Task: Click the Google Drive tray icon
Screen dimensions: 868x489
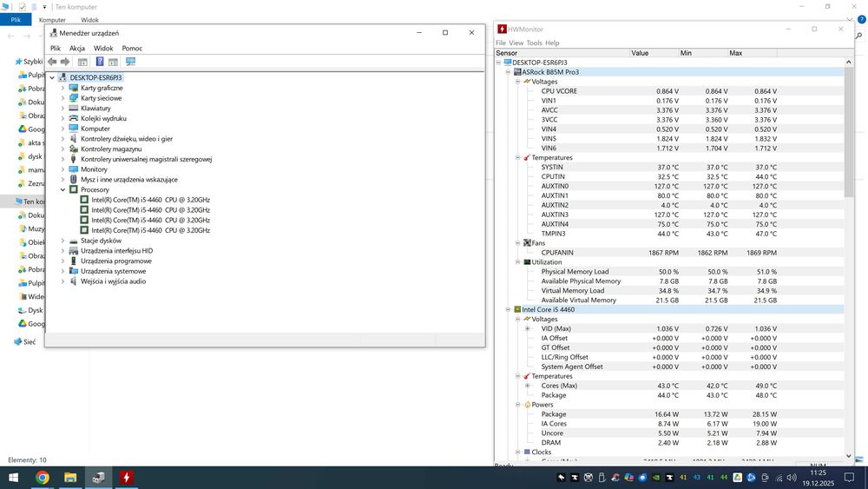Action: (737, 478)
